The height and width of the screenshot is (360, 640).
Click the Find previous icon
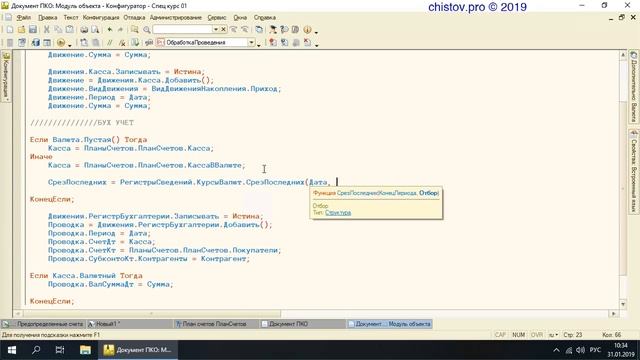click(x=244, y=29)
